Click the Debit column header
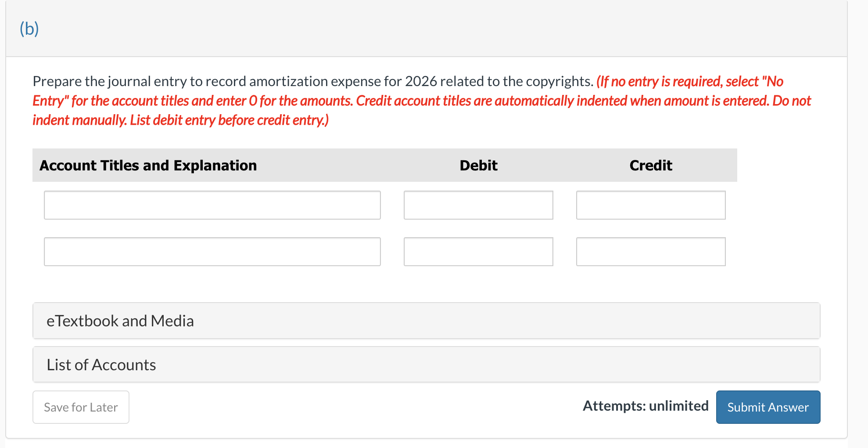This screenshot has height=448, width=868. pyautogui.click(x=478, y=165)
